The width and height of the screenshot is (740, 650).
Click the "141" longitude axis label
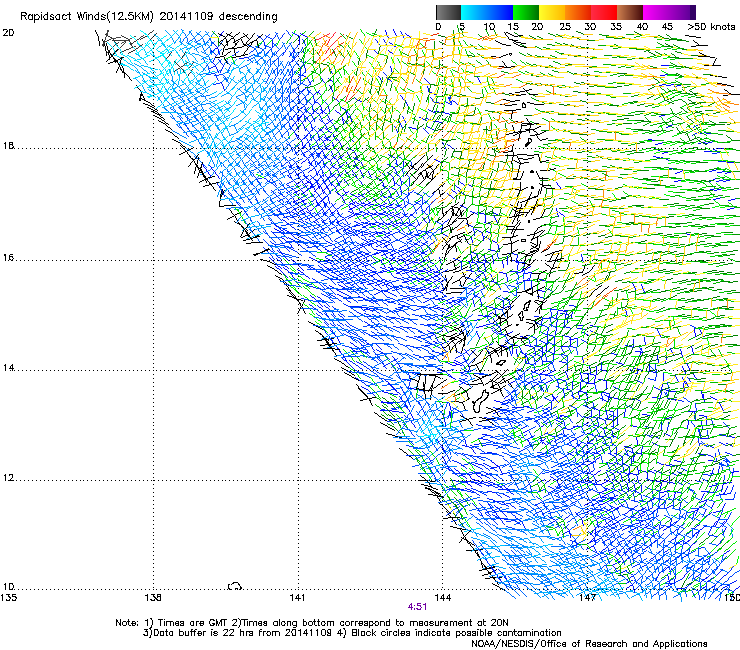point(297,598)
